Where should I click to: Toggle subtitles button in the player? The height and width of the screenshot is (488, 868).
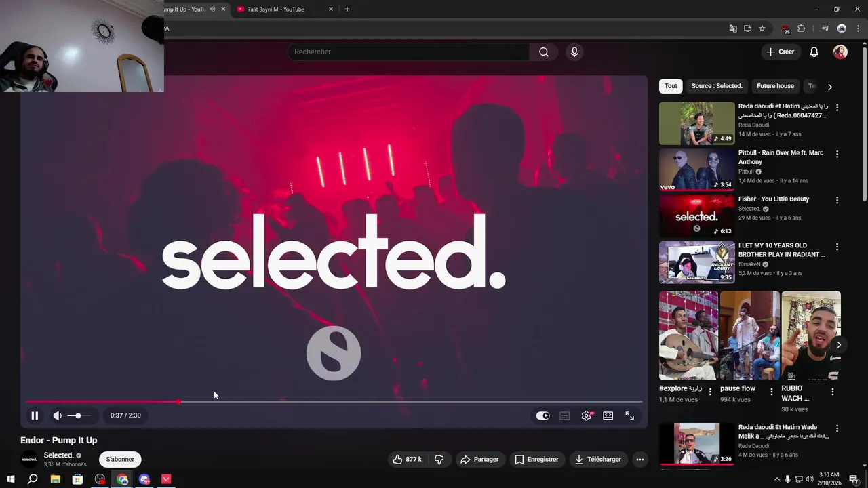564,415
